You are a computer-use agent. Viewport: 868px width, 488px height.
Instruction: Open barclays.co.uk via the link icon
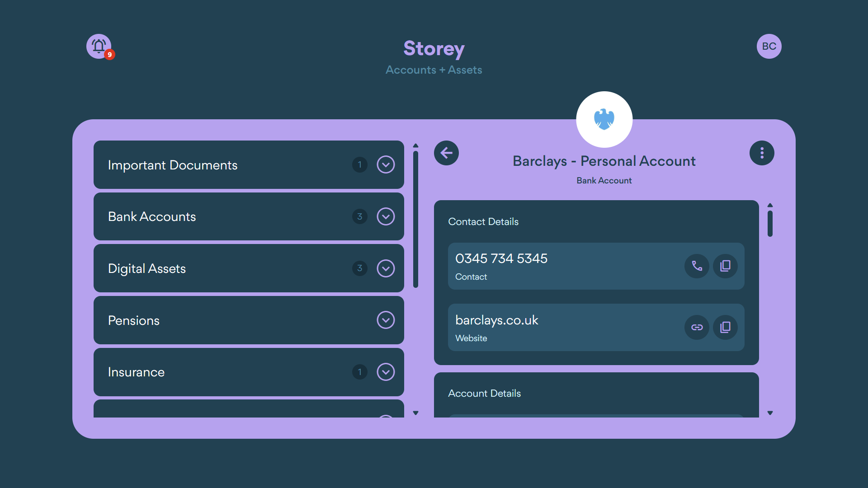click(x=696, y=327)
